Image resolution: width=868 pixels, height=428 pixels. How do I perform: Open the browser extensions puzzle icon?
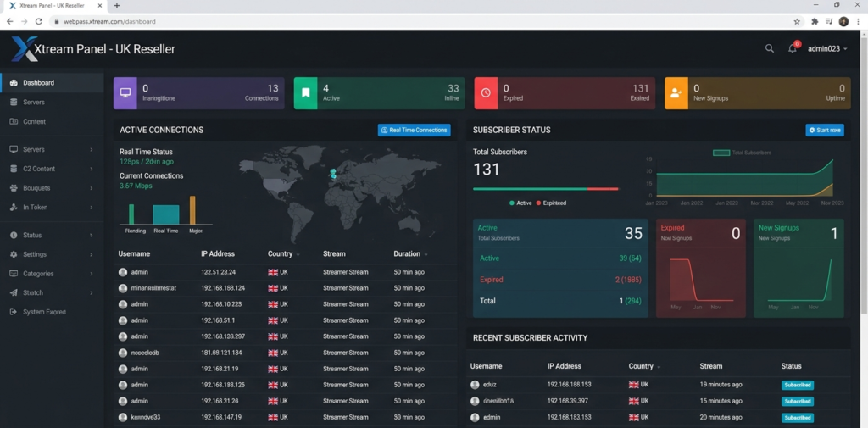(x=815, y=21)
